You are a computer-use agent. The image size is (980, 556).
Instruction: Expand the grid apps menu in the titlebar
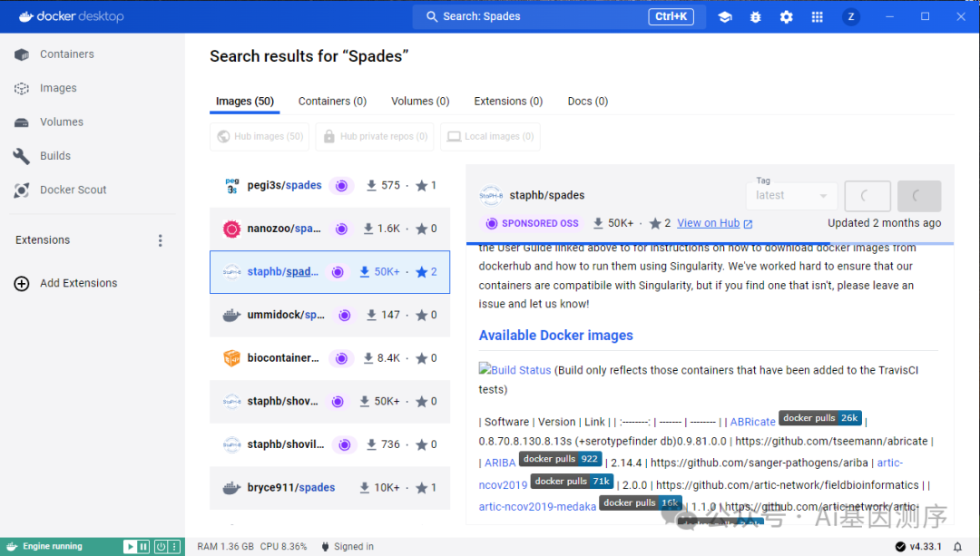click(x=816, y=16)
